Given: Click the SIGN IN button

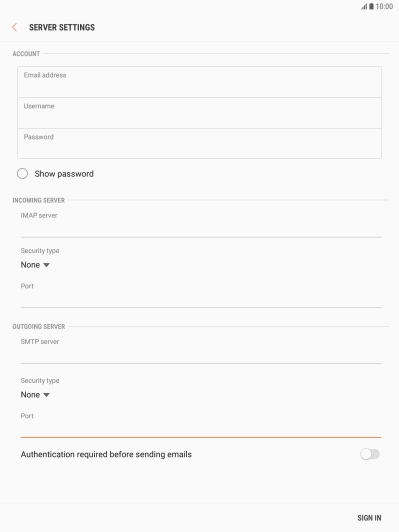Looking at the screenshot, I should (x=369, y=518).
